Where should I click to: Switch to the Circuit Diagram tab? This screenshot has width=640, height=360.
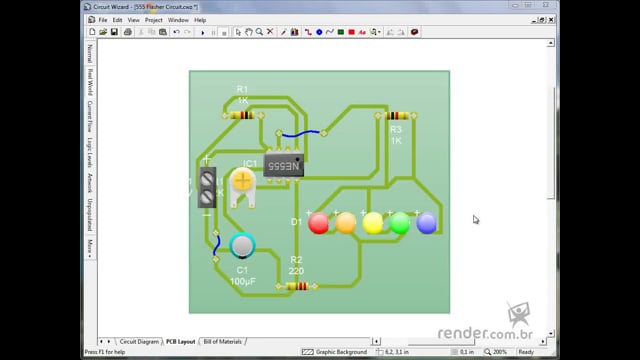(x=139, y=342)
